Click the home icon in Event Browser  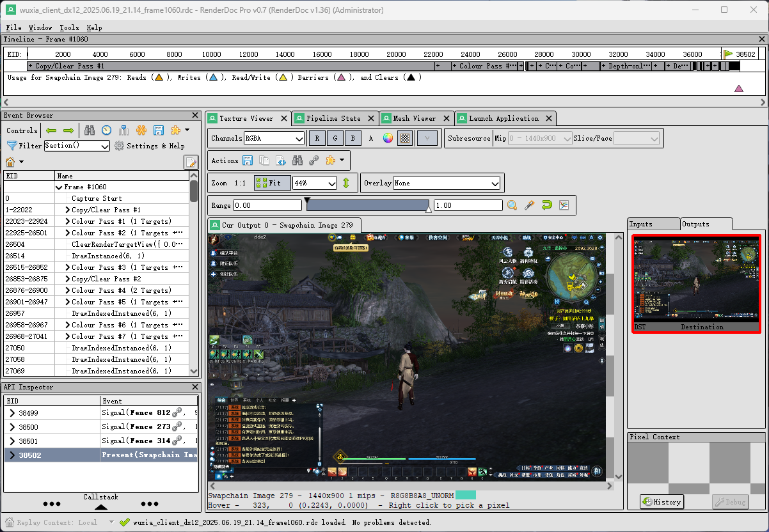tap(10, 162)
